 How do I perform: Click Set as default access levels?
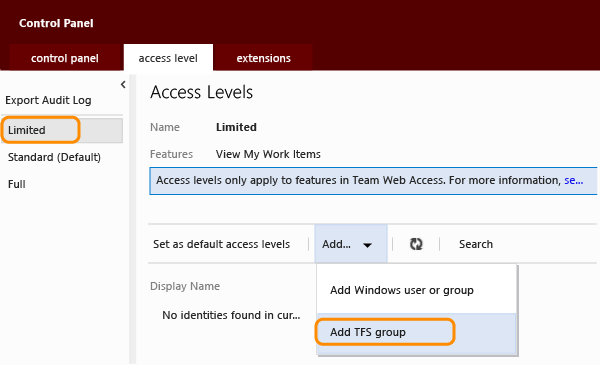coord(222,244)
